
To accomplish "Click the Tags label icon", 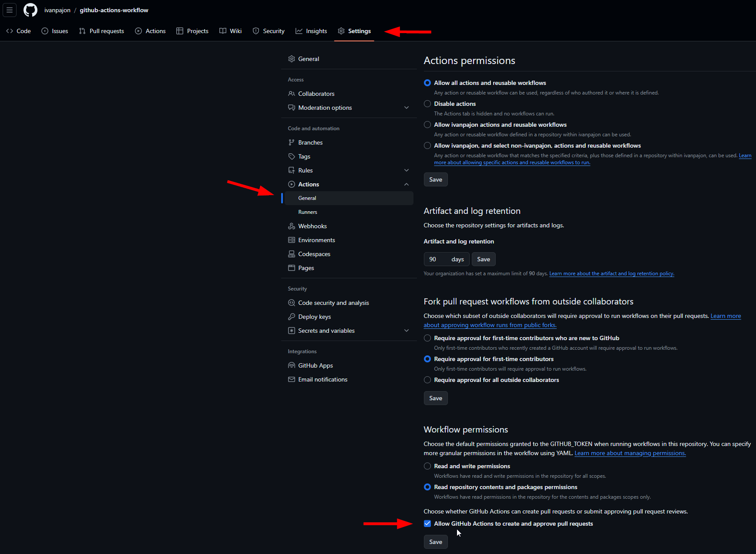I will pos(292,156).
